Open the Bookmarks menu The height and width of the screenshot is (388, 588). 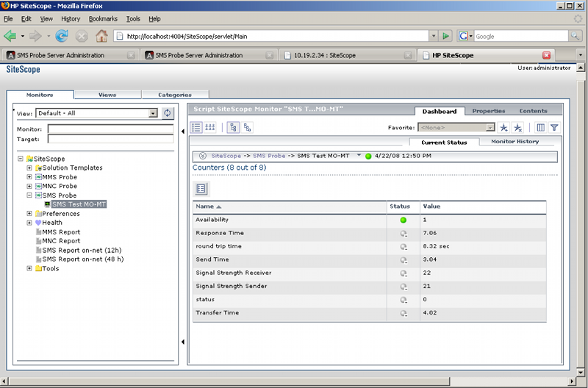click(x=103, y=19)
